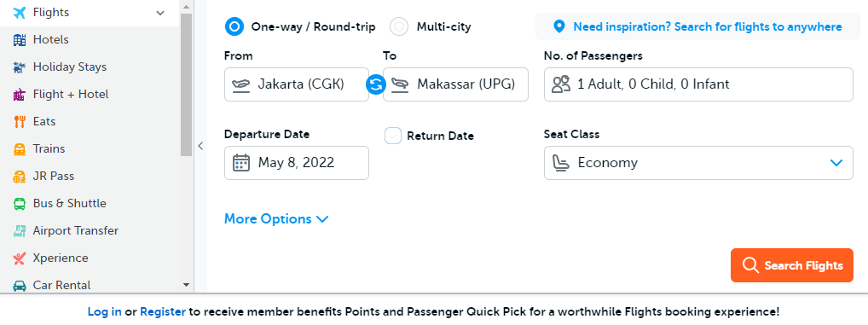Click the JR Pass icon

click(x=20, y=177)
